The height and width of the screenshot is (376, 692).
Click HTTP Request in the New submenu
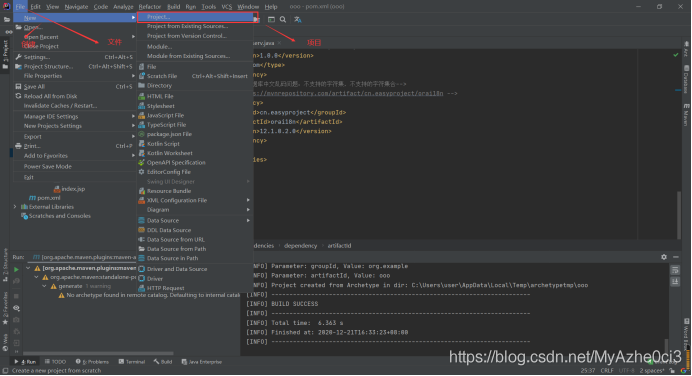click(x=165, y=288)
